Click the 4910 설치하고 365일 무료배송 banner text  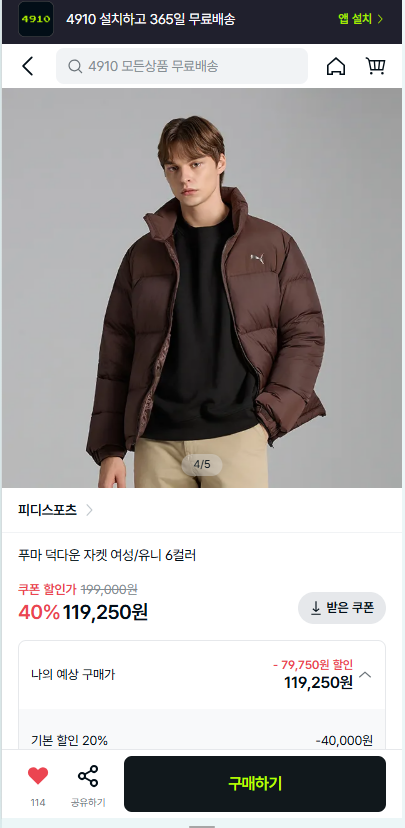click(150, 20)
